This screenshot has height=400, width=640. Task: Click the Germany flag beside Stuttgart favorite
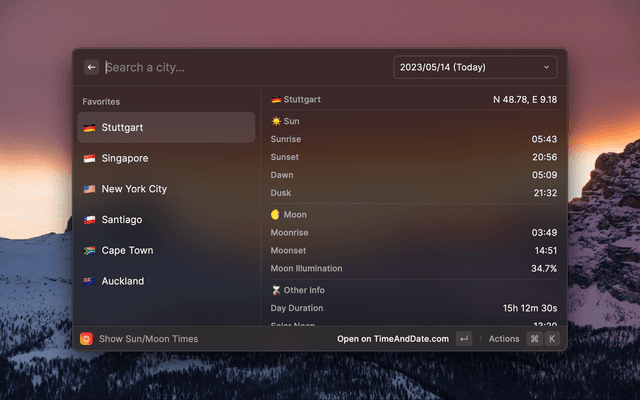coord(89,128)
